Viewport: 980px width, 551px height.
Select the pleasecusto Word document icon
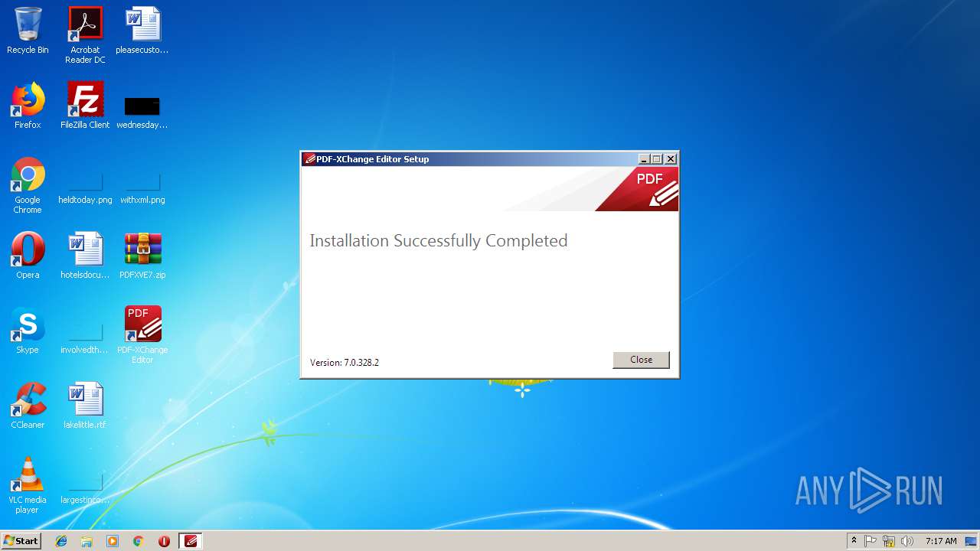142,31
